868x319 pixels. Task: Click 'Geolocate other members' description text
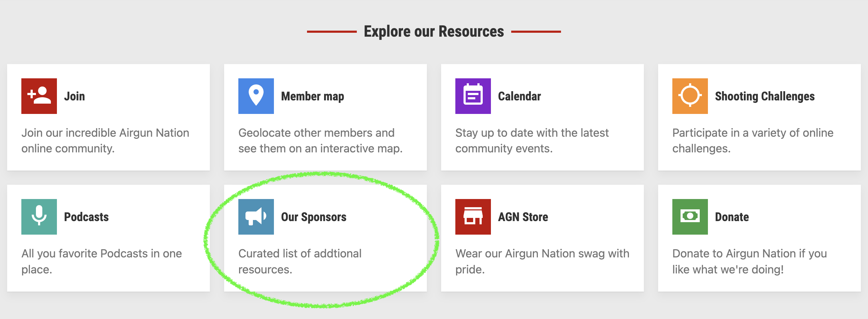[x=320, y=140]
